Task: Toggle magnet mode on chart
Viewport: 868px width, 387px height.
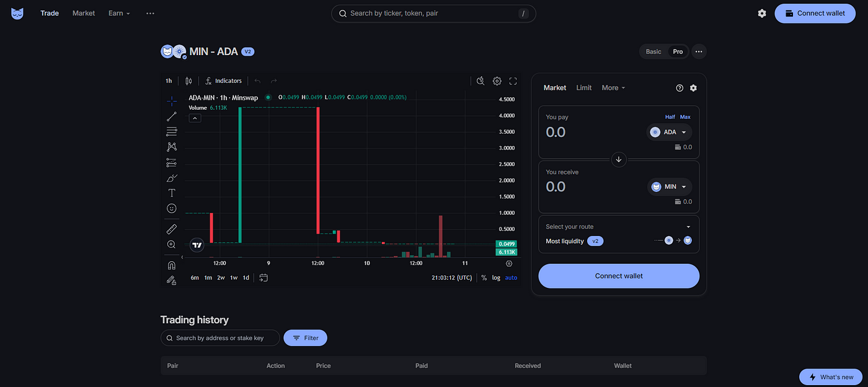Action: pos(172,265)
